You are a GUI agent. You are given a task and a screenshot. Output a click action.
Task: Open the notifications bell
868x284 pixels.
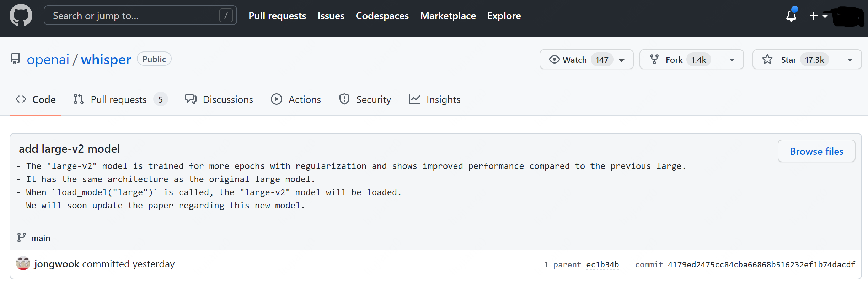[x=791, y=15]
